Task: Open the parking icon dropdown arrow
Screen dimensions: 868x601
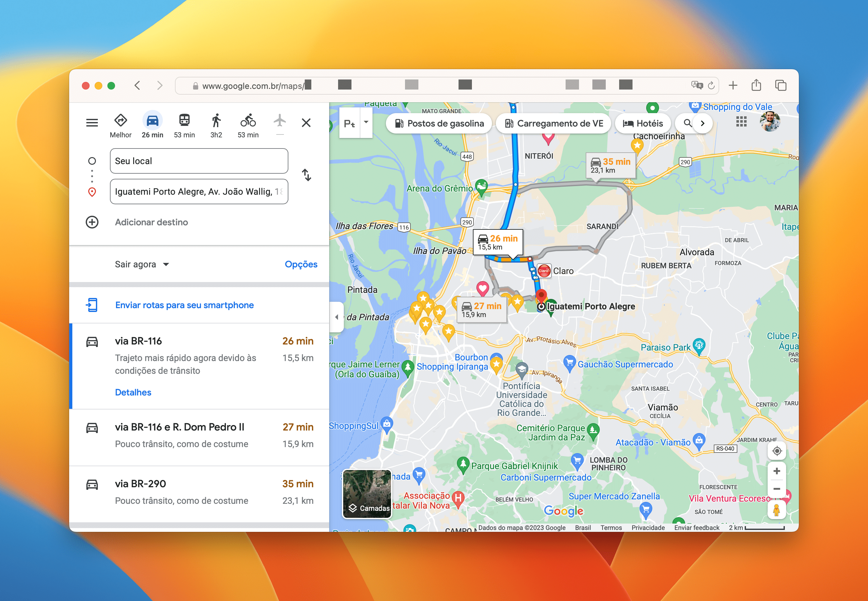Action: click(366, 122)
